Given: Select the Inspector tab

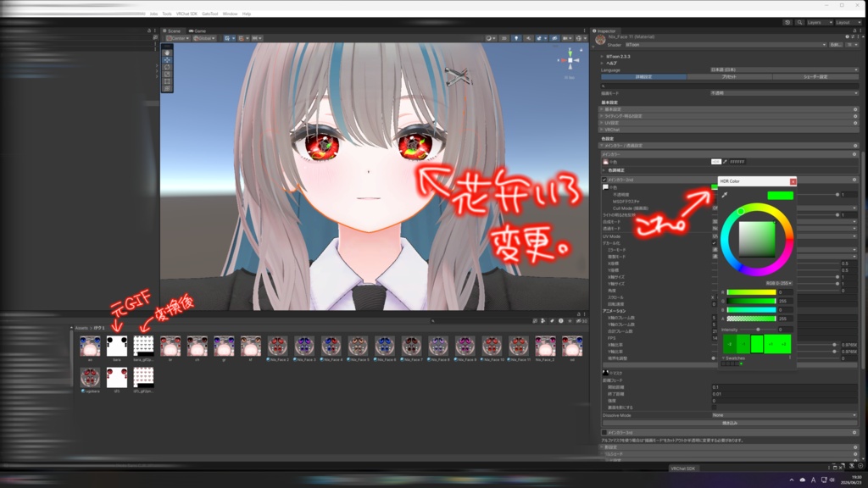Looking at the screenshot, I should pyautogui.click(x=605, y=31).
